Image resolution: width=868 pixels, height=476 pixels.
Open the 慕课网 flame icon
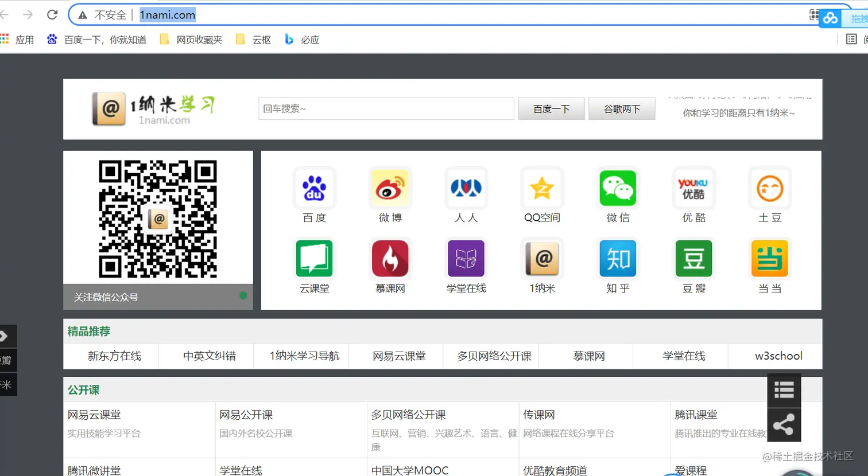pyautogui.click(x=390, y=259)
